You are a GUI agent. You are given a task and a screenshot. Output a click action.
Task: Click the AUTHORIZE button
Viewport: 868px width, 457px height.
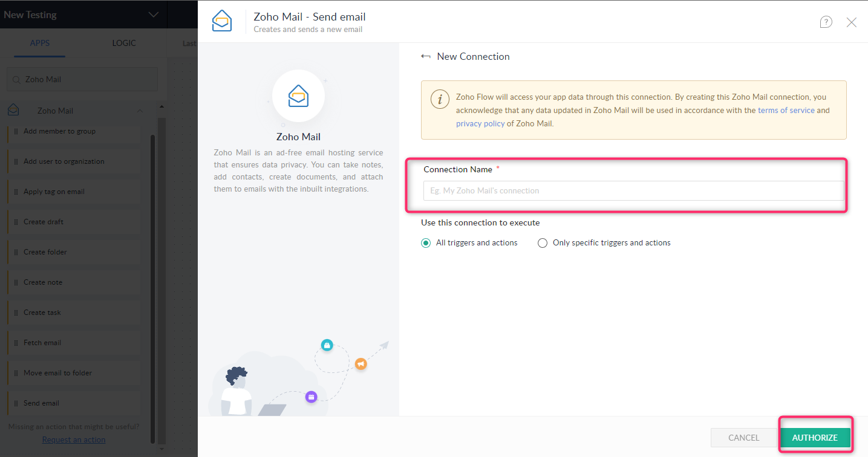(815, 437)
